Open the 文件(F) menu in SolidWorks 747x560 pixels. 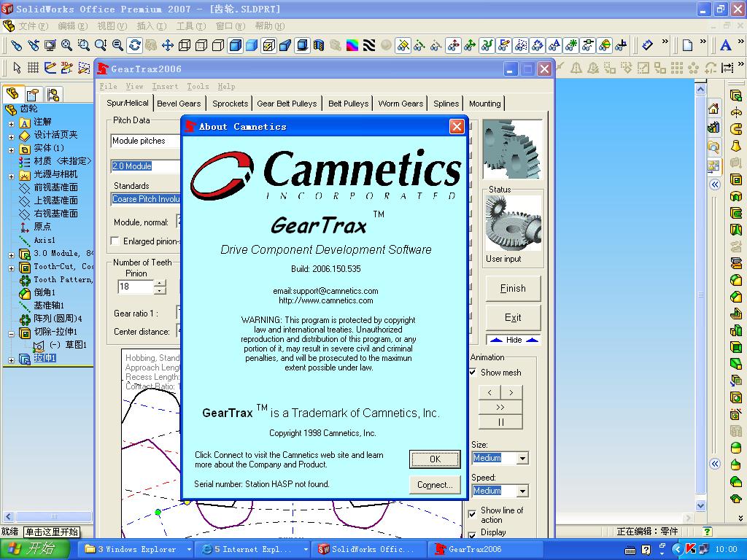pyautogui.click(x=33, y=26)
